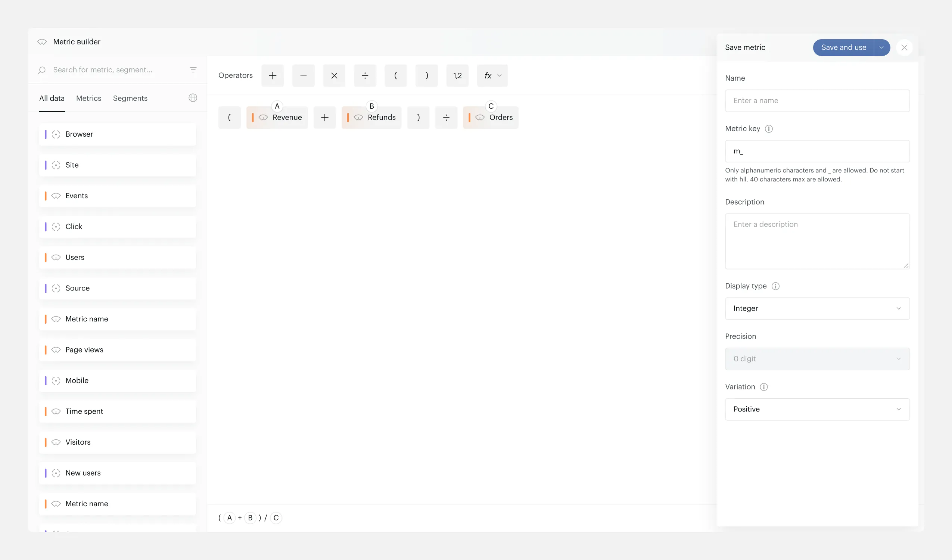Image resolution: width=952 pixels, height=560 pixels.
Task: Click the search magnifier icon
Action: (42, 70)
